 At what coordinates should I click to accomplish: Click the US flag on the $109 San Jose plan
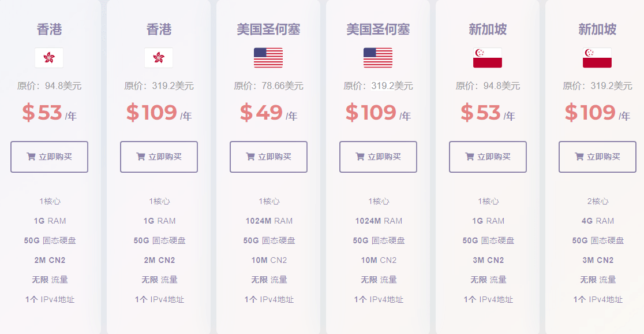tap(378, 58)
